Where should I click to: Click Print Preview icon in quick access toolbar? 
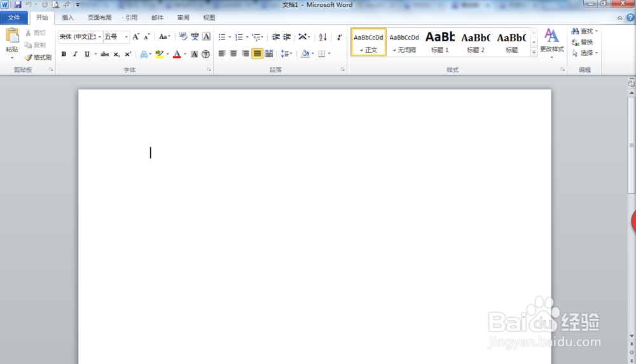coord(56,5)
